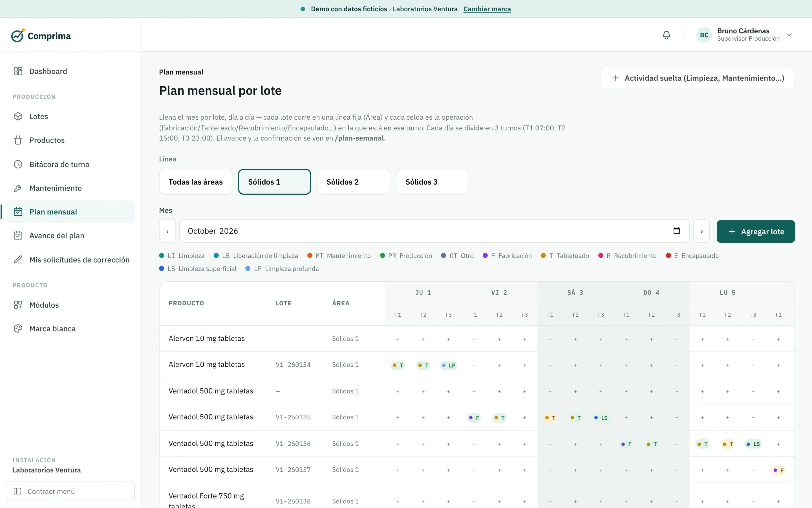Screen dimensions: 812x508
Task: Go to previous month arrow
Action: 167,231
